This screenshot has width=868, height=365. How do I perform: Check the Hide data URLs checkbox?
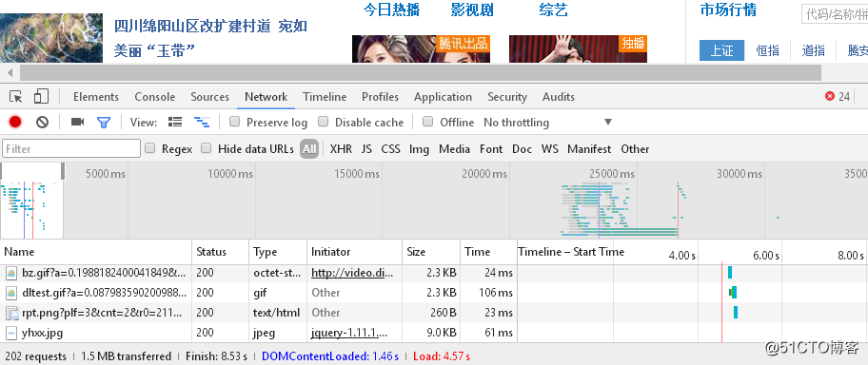pos(207,148)
